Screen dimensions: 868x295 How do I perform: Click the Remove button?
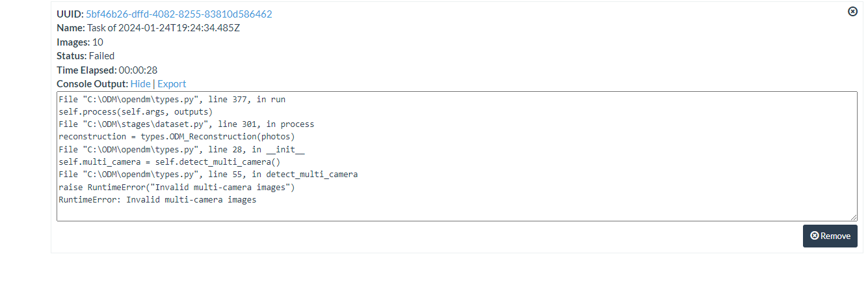pos(830,236)
